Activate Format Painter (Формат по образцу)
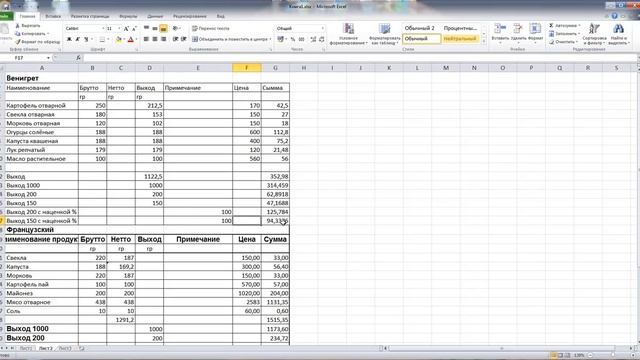This screenshot has width=640, height=360. [x=38, y=42]
